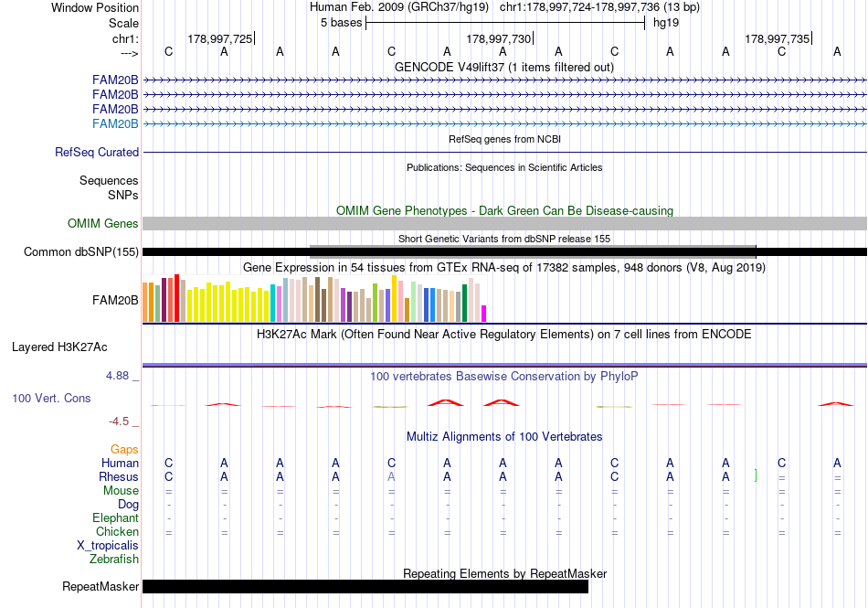Click the dark green GTEx expression bar
Screen dimensions: 868x608
[464, 303]
